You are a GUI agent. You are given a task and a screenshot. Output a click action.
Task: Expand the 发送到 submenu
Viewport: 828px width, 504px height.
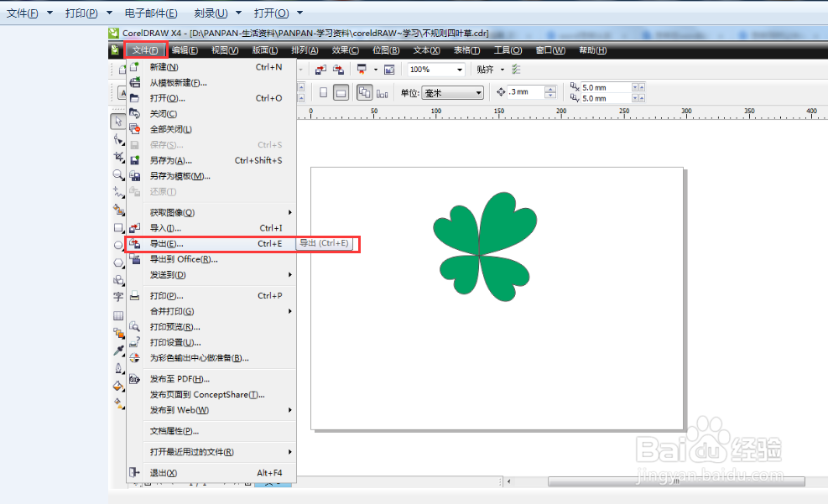point(290,274)
